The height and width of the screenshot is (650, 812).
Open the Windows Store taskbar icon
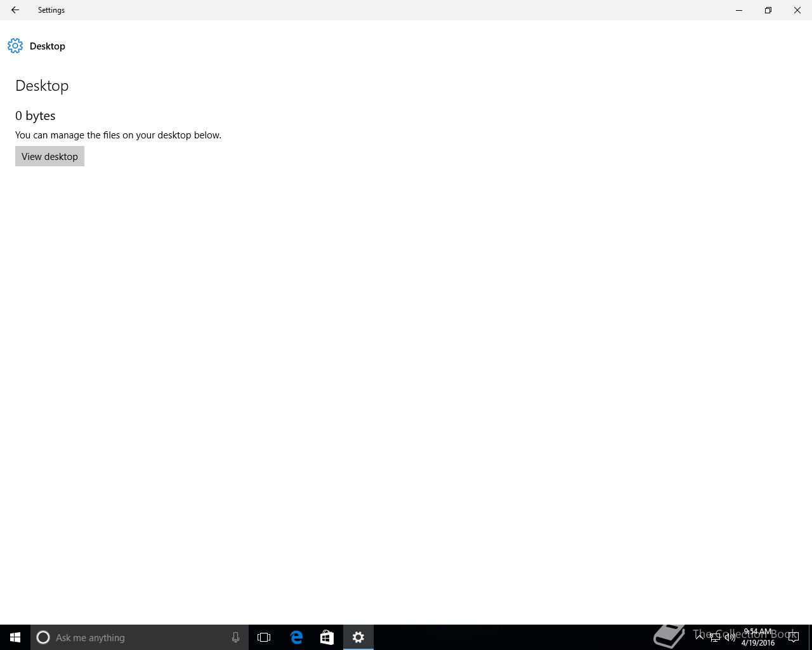click(x=327, y=637)
